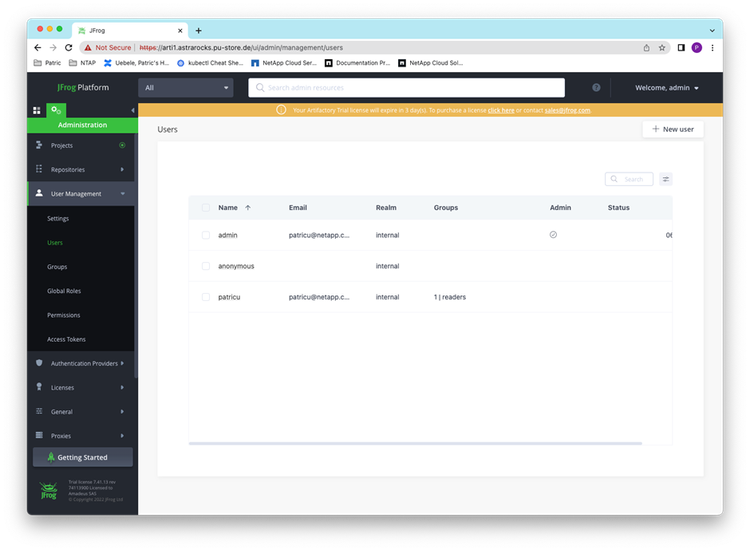Select the checkbox for admin user

[206, 235]
